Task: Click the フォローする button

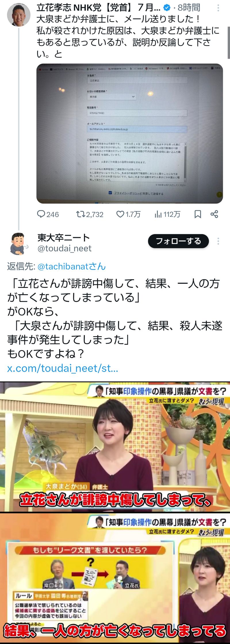Action: 178,241
